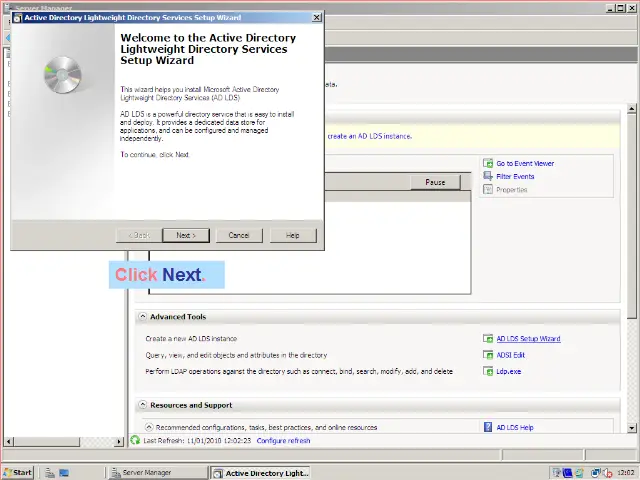
Task: Click the network tray icon
Action: [596, 473]
